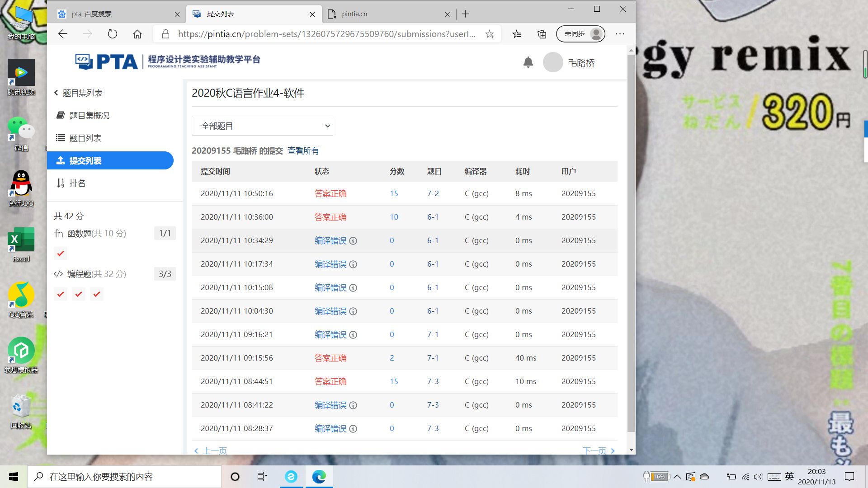
Task: Open browser settings ellipsis menu
Action: point(620,34)
